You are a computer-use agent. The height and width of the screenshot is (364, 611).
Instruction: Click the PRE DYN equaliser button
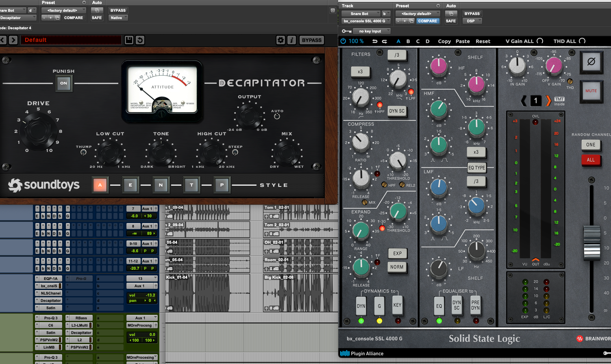475,305
